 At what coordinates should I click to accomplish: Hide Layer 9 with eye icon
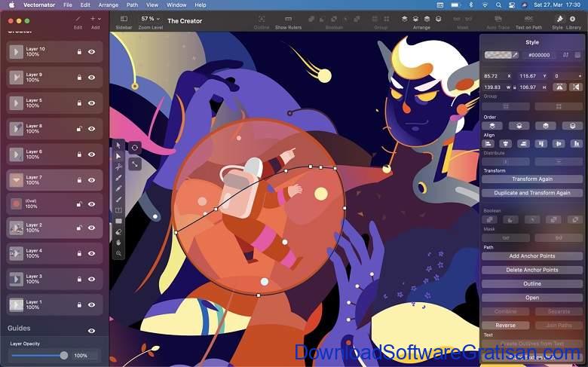tap(91, 77)
